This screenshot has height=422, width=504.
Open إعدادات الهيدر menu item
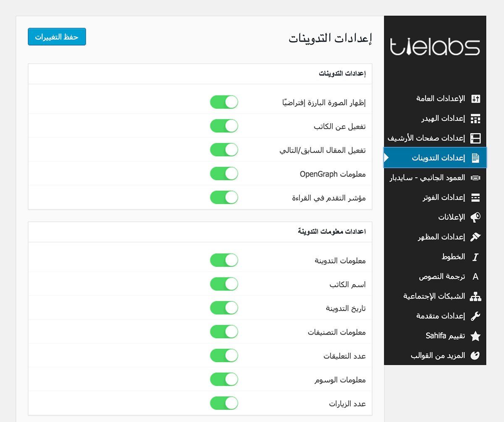[435, 119]
